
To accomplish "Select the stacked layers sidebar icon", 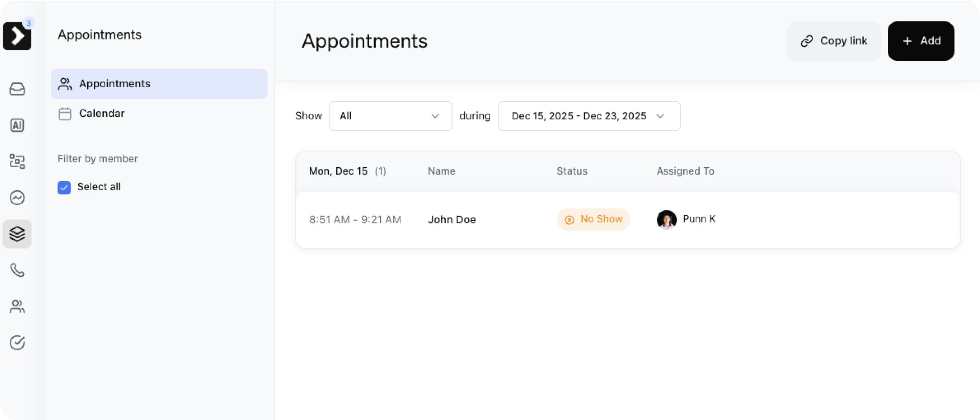I will [17, 234].
